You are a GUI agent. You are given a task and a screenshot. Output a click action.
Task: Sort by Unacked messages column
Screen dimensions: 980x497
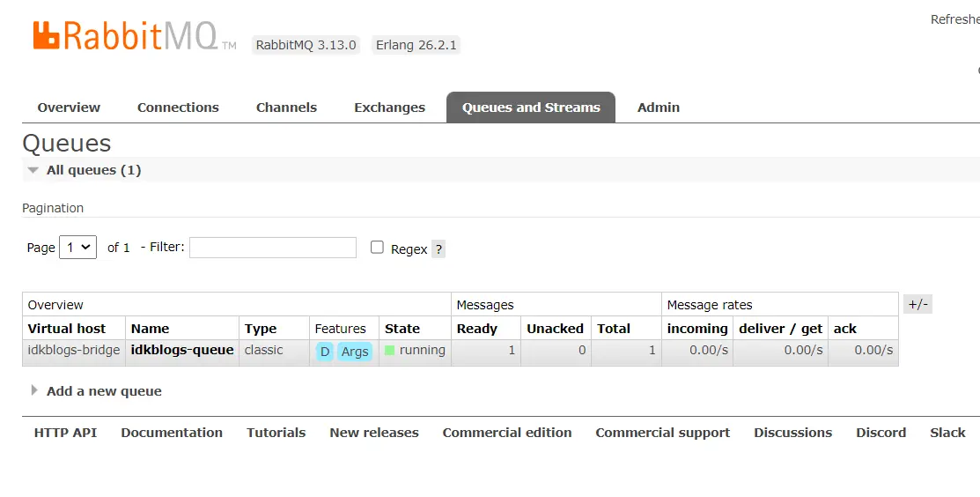(x=555, y=329)
